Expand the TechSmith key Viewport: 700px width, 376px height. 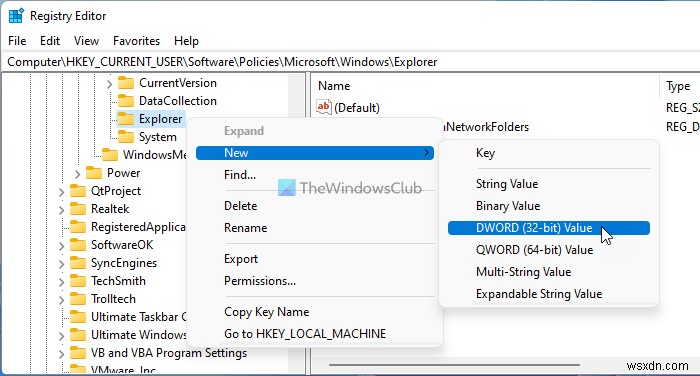[x=61, y=281]
